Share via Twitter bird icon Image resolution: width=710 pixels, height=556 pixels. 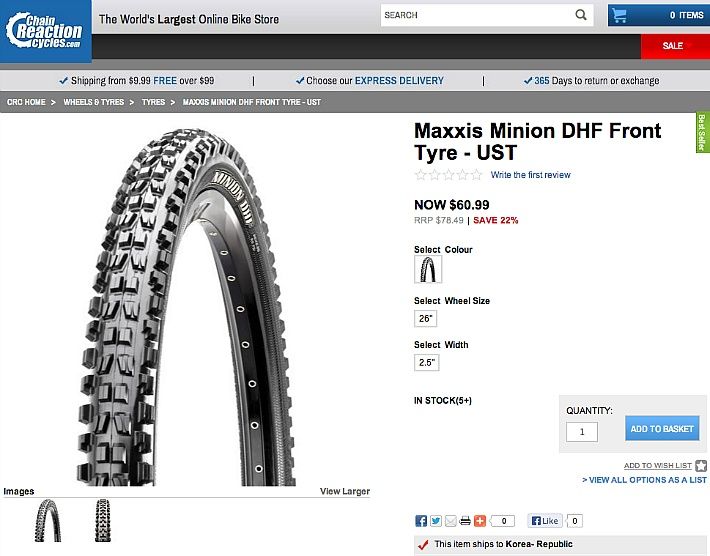click(x=436, y=521)
